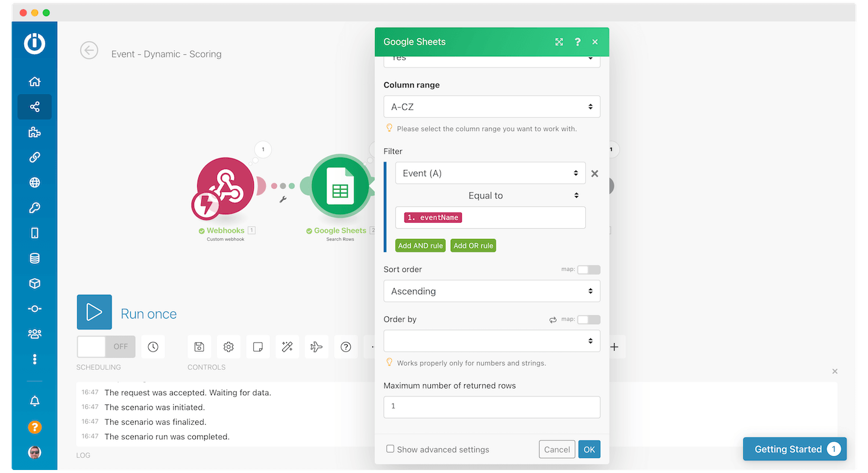Viewport: 868px width, 473px height.
Task: Toggle the Sort order map switch
Action: coord(588,270)
